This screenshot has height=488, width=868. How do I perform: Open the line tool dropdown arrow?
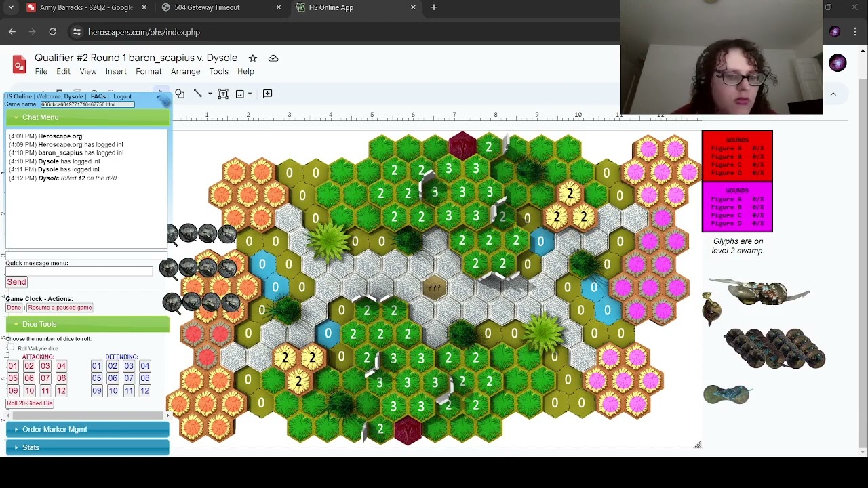click(210, 94)
